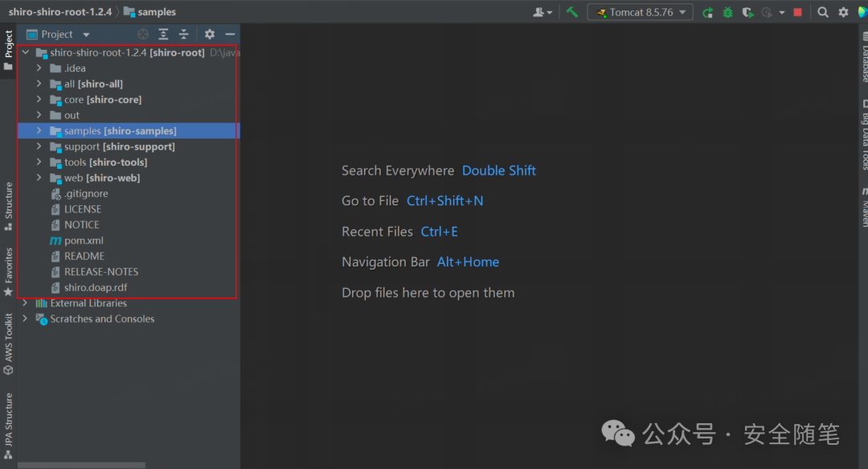Select the core [shiro-core] row
This screenshot has width=868, height=469.
pyautogui.click(x=129, y=99)
